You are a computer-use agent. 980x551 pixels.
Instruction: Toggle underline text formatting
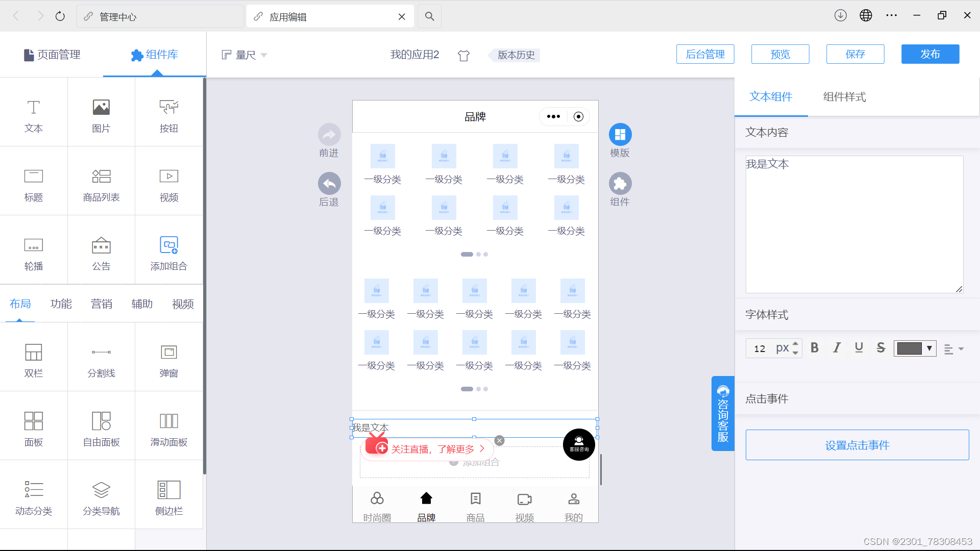coord(859,348)
